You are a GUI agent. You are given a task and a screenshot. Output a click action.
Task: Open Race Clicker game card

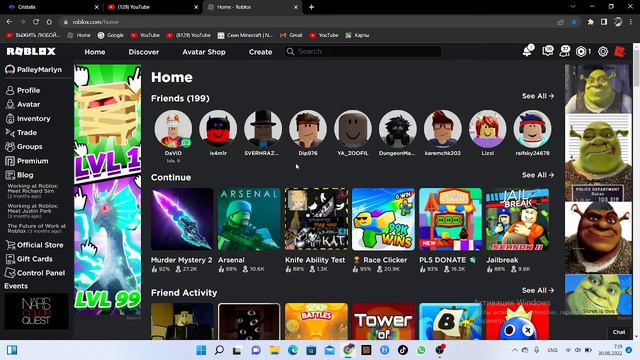(383, 231)
